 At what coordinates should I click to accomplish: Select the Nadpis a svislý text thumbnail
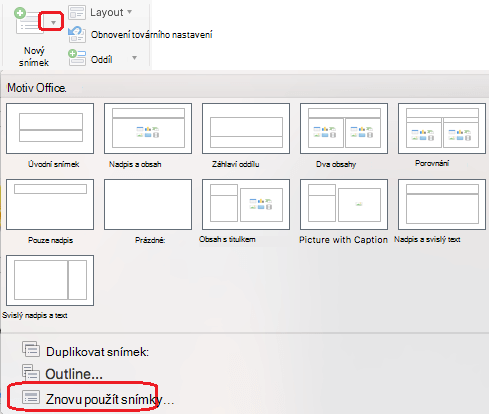click(x=442, y=204)
